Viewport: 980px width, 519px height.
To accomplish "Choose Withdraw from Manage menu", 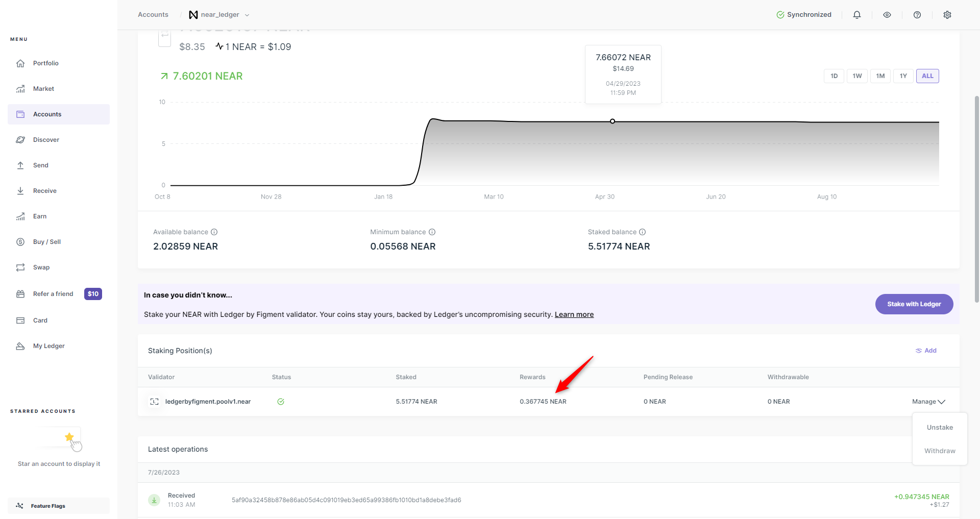I will click(940, 451).
